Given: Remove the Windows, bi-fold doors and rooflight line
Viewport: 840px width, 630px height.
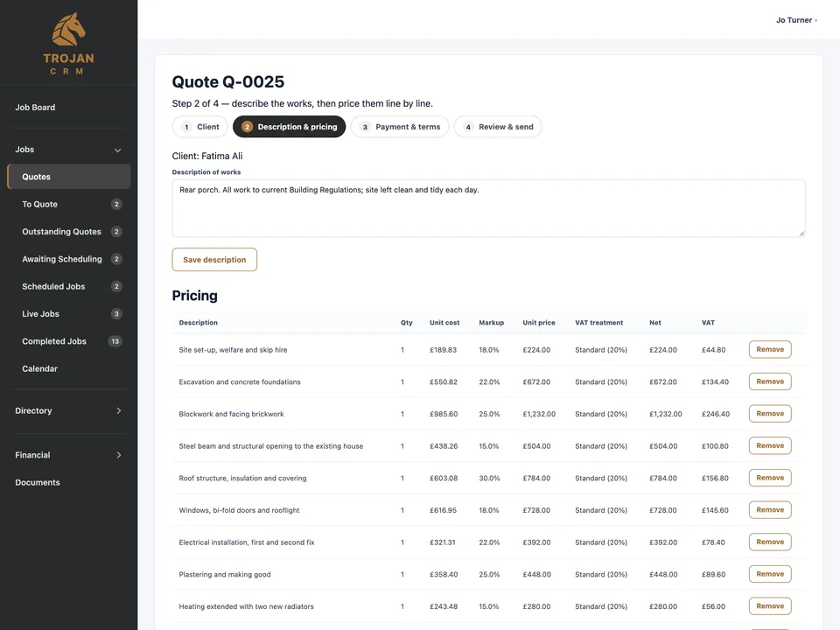Looking at the screenshot, I should point(770,510).
